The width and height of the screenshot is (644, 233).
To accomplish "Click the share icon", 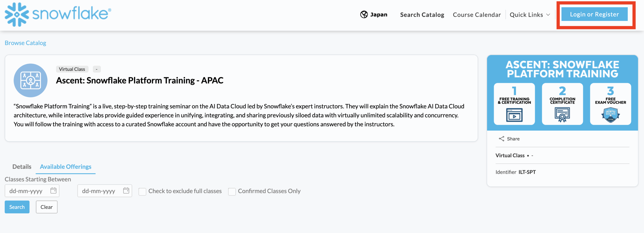I will click(501, 139).
